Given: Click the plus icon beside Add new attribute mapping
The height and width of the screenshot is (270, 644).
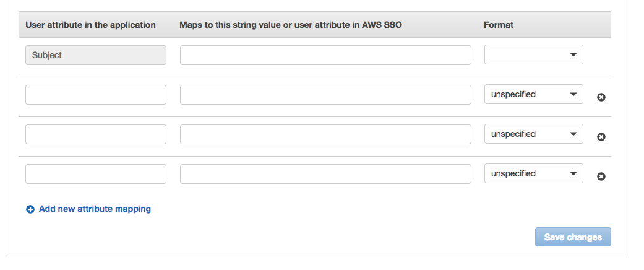Looking at the screenshot, I should pos(30,209).
